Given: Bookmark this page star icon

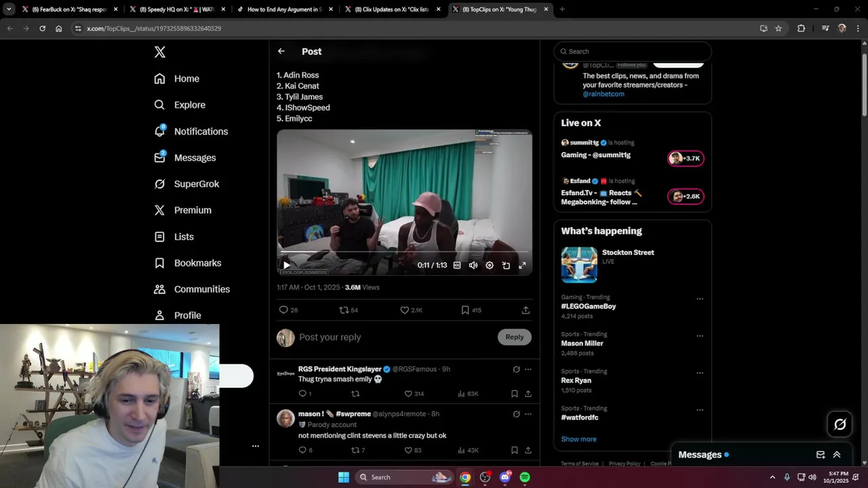Looking at the screenshot, I should (x=778, y=28).
